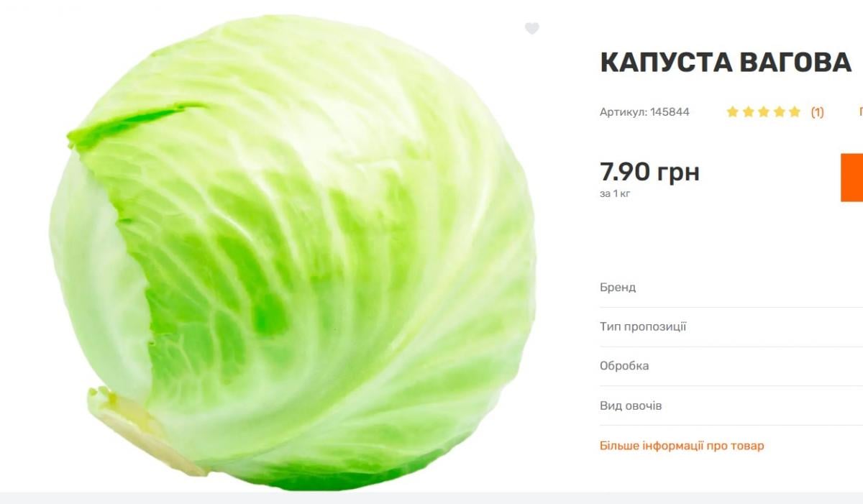Viewport: 863px width, 504px height.
Task: Click the second rating star
Action: tap(748, 112)
